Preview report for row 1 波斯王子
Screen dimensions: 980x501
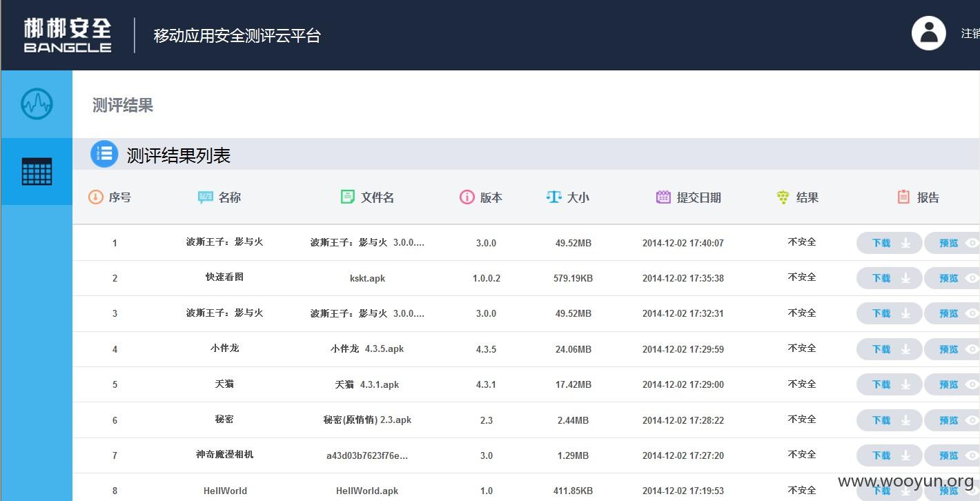point(952,243)
